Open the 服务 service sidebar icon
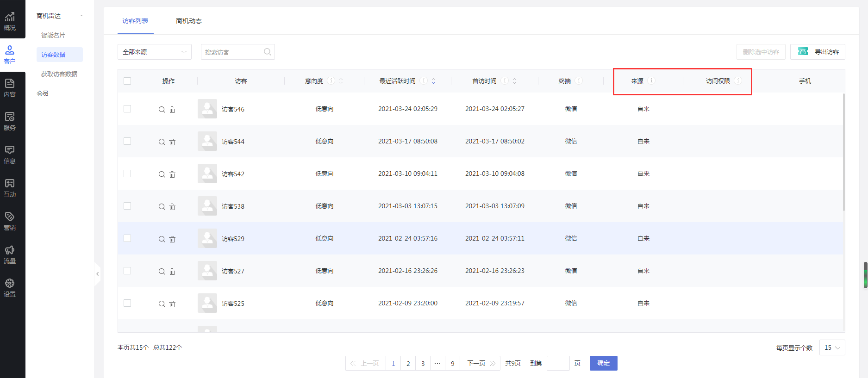This screenshot has height=378, width=868. [10, 121]
